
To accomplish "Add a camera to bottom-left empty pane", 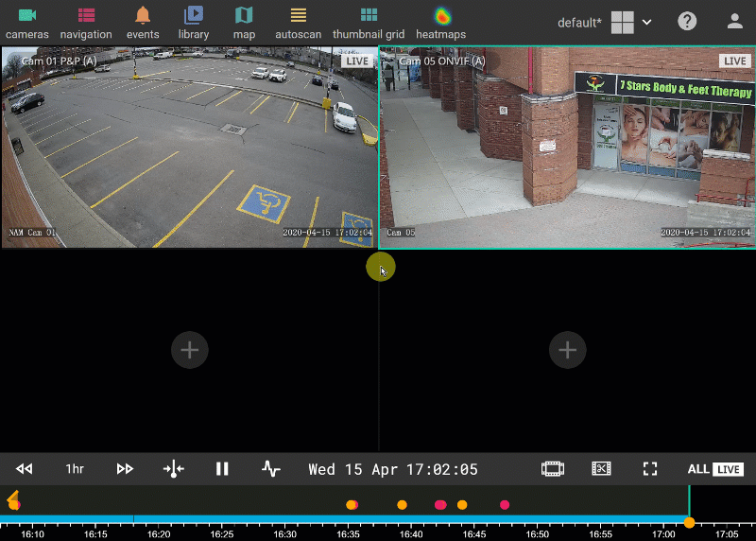I will (189, 350).
